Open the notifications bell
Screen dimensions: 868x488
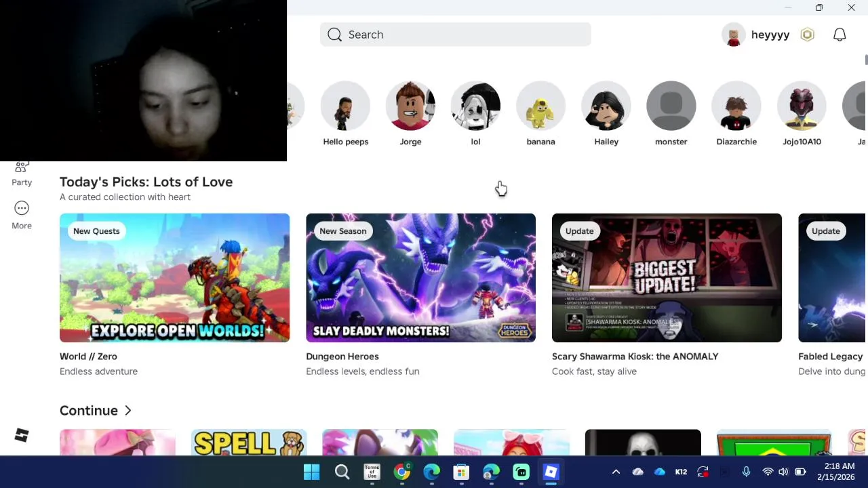(840, 35)
